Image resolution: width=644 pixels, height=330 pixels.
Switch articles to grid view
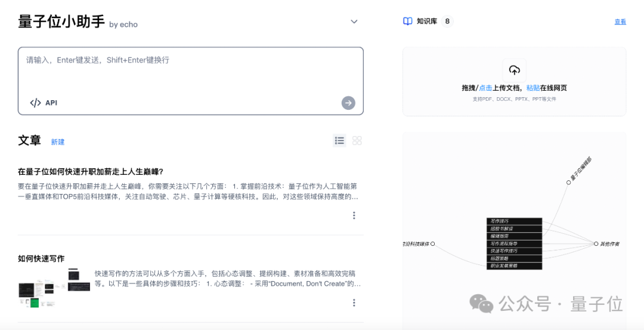point(357,141)
